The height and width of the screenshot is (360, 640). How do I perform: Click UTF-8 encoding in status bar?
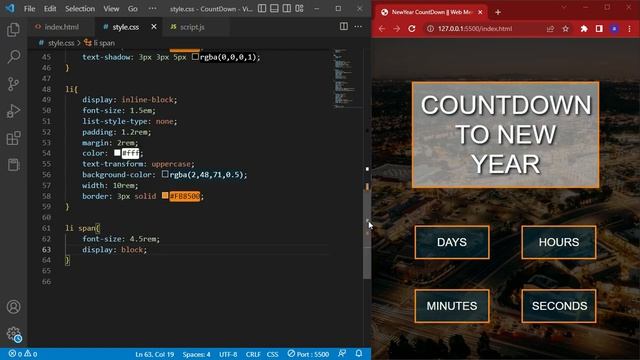228,354
